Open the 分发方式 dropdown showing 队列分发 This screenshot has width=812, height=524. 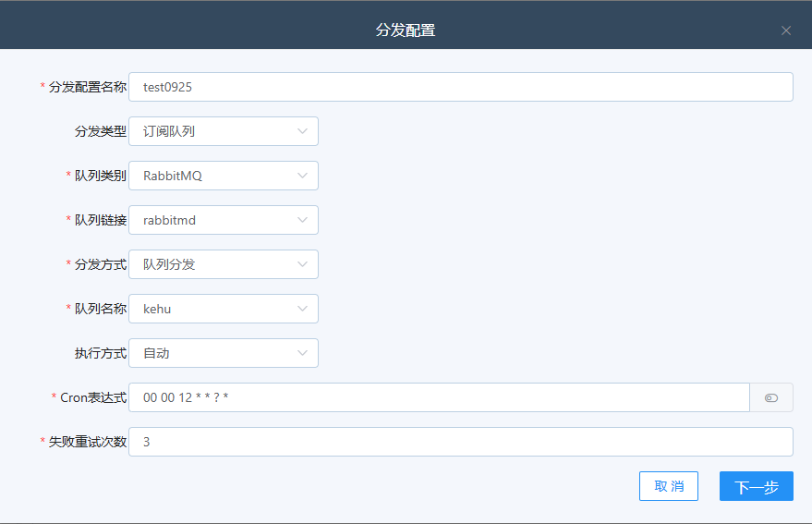click(224, 264)
